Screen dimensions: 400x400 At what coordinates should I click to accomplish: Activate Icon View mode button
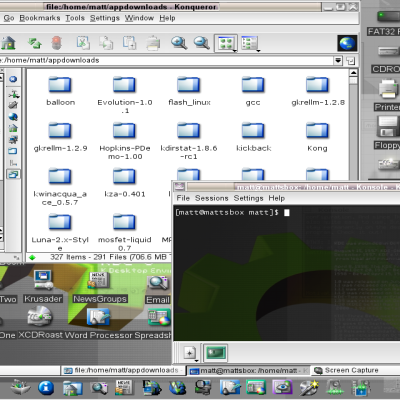point(225,43)
